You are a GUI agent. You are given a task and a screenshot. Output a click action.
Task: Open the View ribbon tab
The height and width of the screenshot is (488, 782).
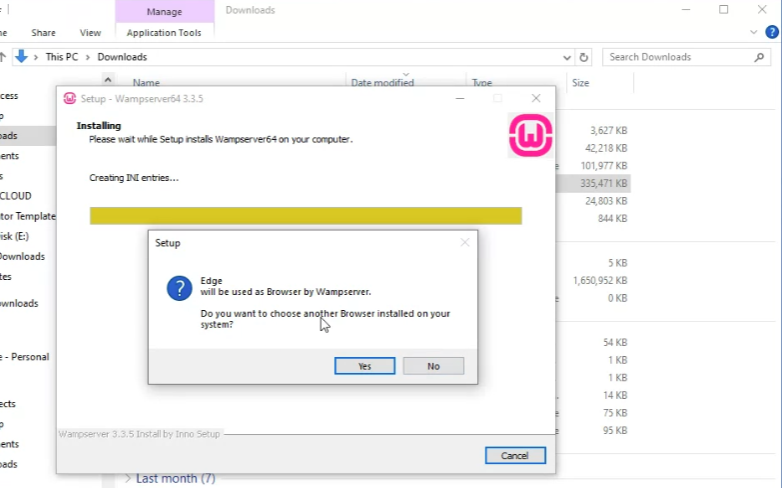pos(90,33)
